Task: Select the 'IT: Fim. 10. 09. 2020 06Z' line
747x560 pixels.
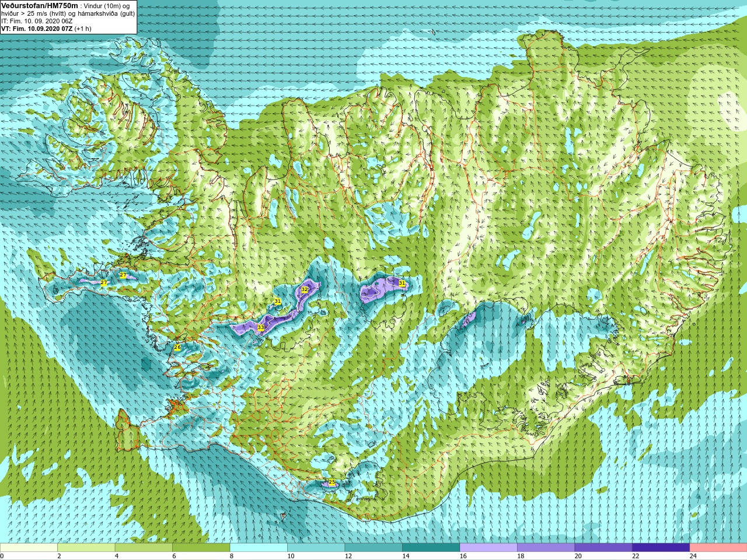Action: (37, 21)
